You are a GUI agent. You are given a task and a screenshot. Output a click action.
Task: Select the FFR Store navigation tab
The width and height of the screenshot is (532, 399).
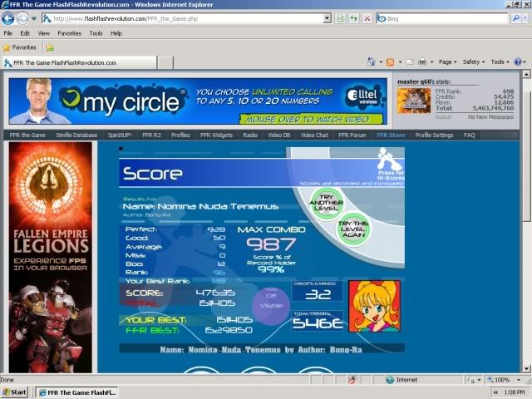[391, 135]
